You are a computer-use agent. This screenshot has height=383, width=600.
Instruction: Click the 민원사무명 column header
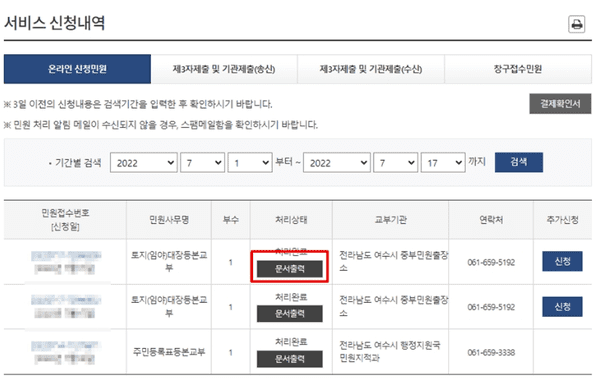(169, 220)
